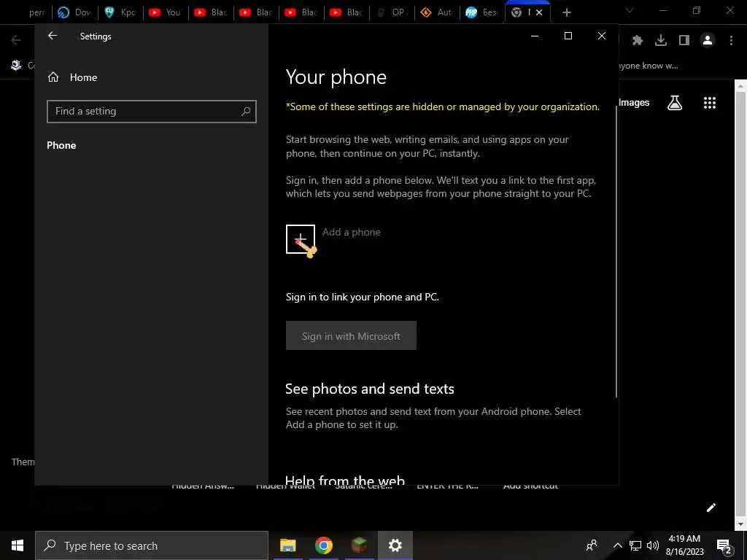Viewport: 747px width, 560px height.
Task: Open Google apps grid icon
Action: click(710, 103)
